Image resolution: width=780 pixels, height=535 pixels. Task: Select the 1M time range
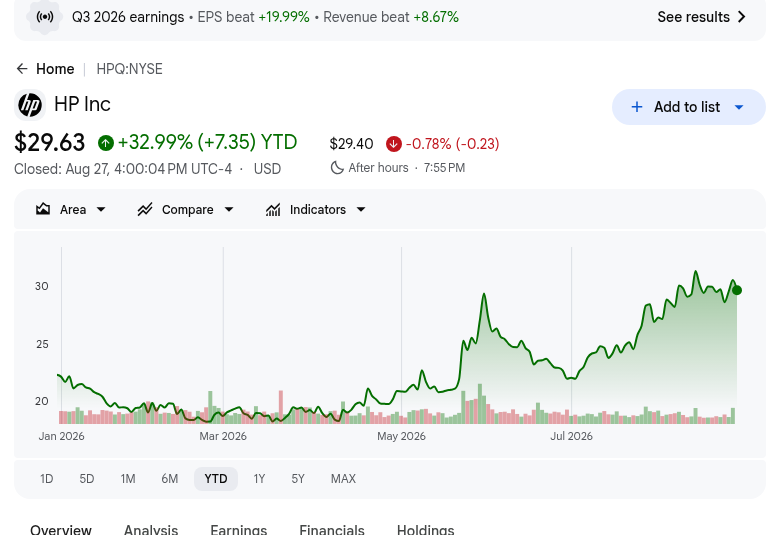(128, 479)
